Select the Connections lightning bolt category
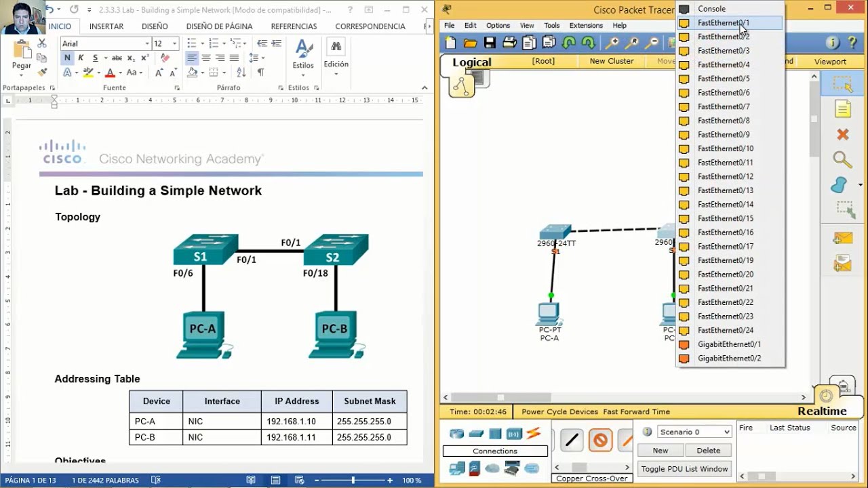The image size is (868, 488). (x=534, y=433)
